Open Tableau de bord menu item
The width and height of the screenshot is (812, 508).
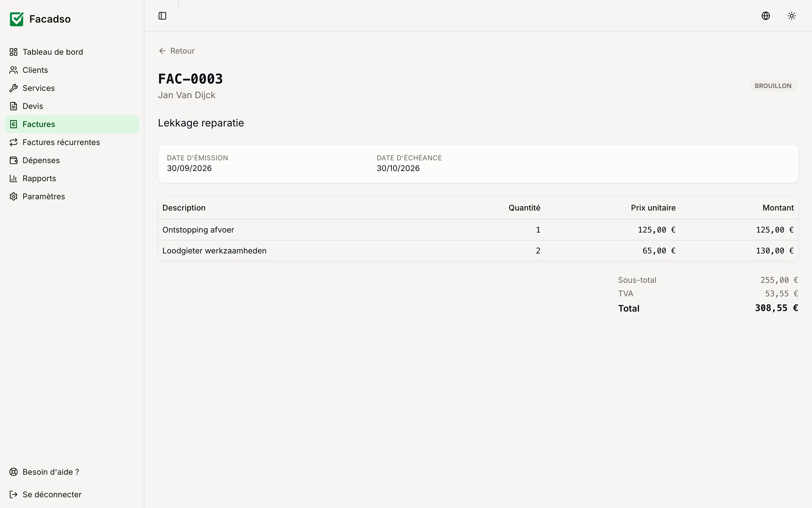72,52
